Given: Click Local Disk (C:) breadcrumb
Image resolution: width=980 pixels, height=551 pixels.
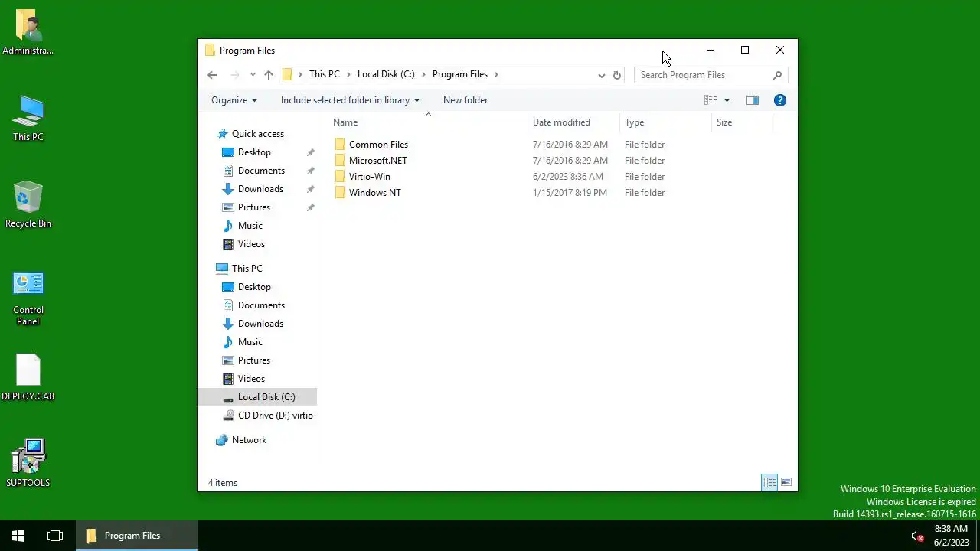Looking at the screenshot, I should click(x=386, y=75).
